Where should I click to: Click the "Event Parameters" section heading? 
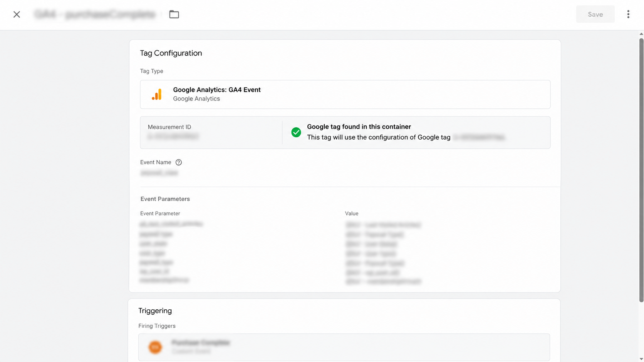[x=165, y=199]
